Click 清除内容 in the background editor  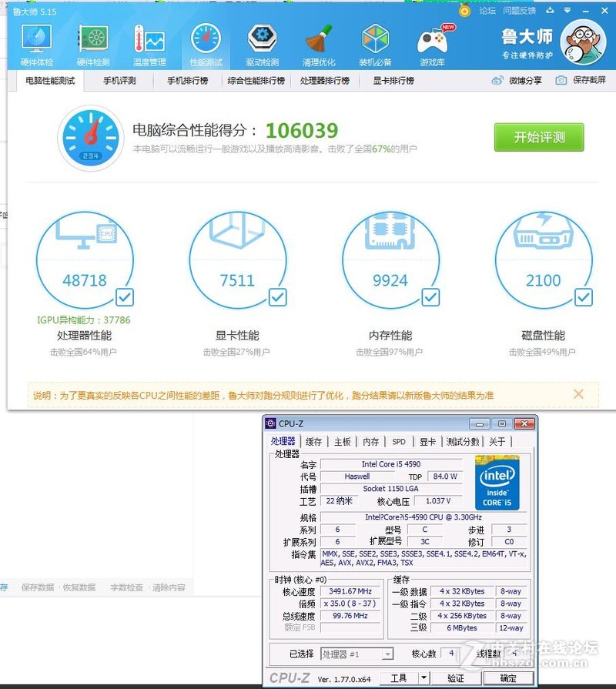[x=169, y=587]
